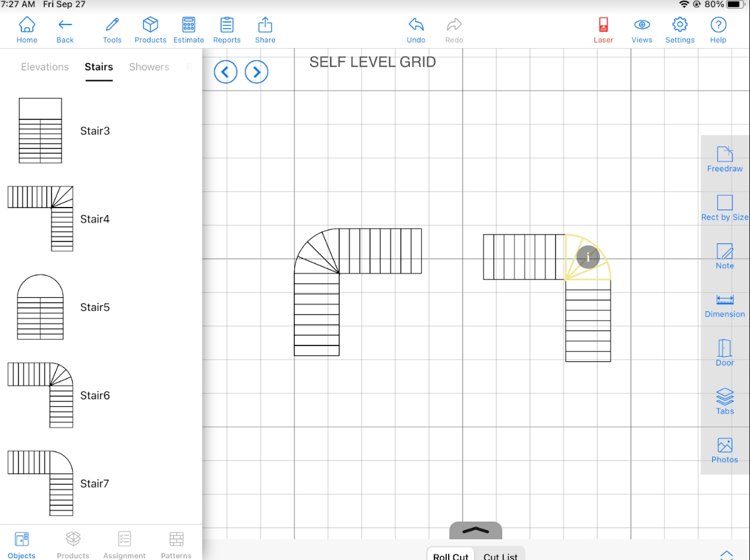
Task: Open the Photos panel
Action: 725,451
